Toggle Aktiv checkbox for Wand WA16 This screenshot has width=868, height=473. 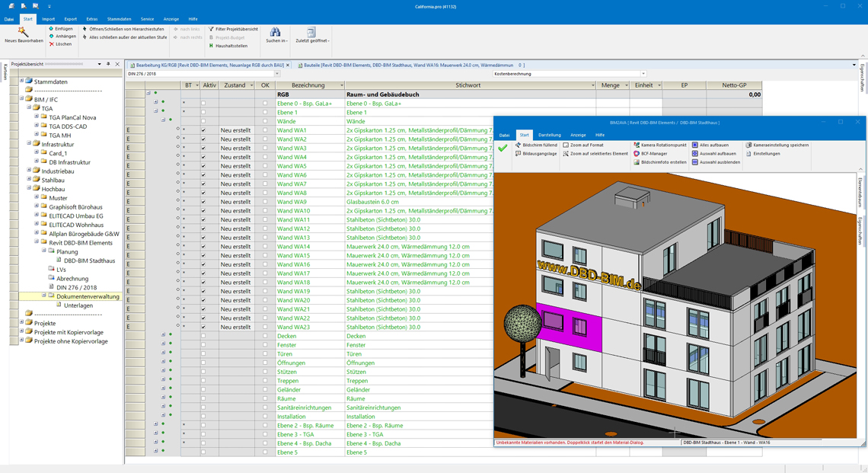click(203, 265)
